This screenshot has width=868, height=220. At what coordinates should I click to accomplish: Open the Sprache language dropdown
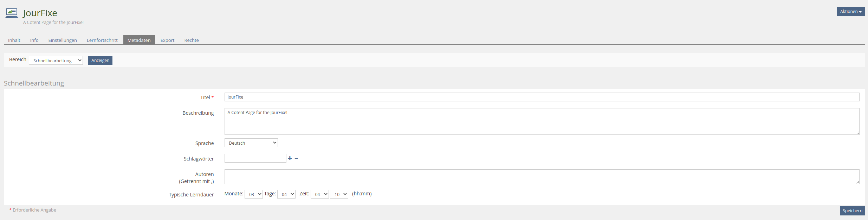click(251, 143)
